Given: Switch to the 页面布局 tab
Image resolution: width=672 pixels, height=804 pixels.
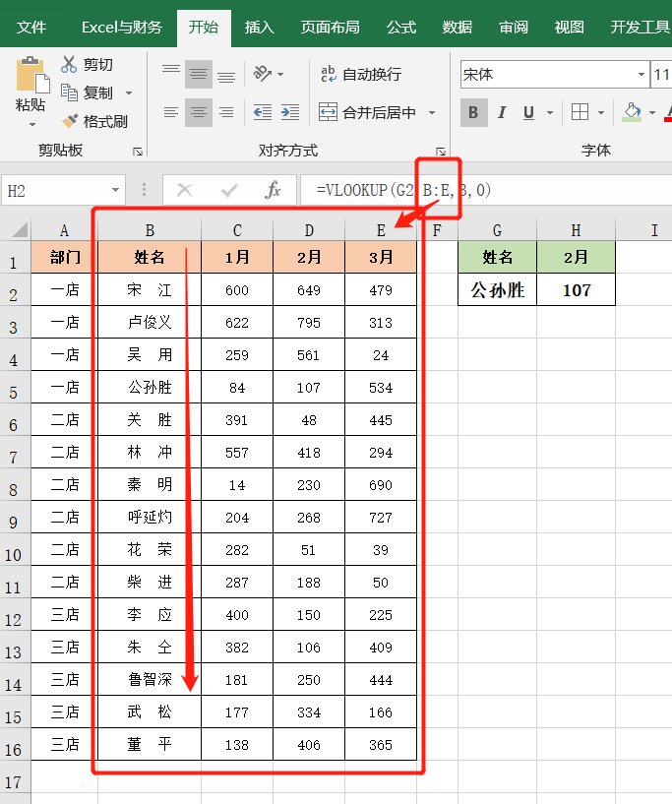Looking at the screenshot, I should pos(331,27).
